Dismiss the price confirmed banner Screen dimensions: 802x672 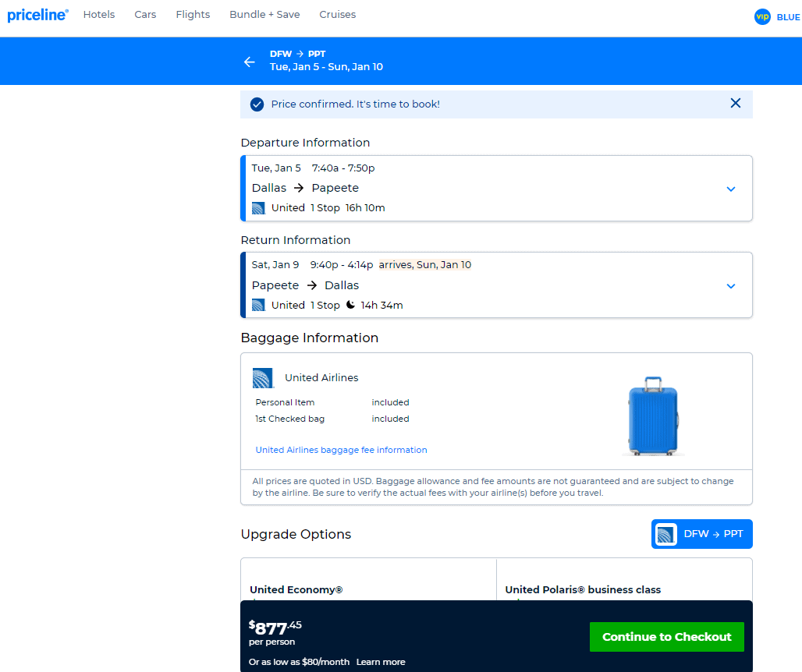click(x=735, y=103)
